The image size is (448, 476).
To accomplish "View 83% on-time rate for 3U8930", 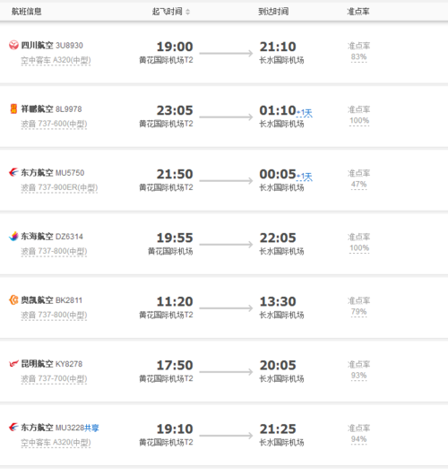I will pyautogui.click(x=358, y=57).
